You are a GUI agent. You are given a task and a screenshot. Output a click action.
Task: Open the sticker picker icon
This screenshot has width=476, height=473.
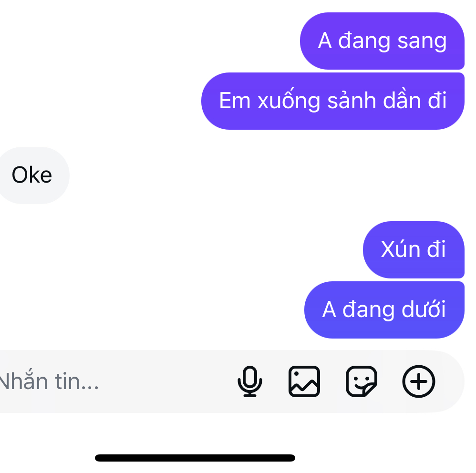point(361,381)
